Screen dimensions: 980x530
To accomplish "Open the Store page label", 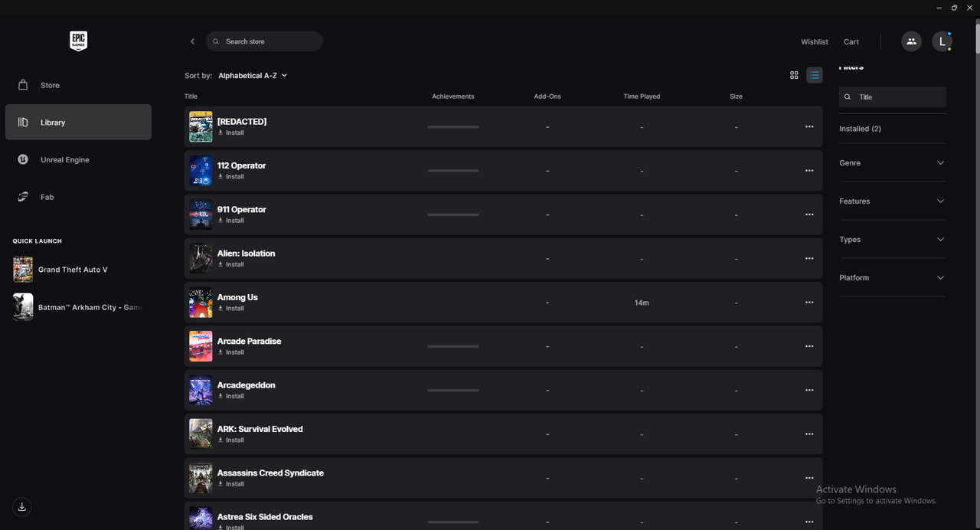I will [x=50, y=85].
